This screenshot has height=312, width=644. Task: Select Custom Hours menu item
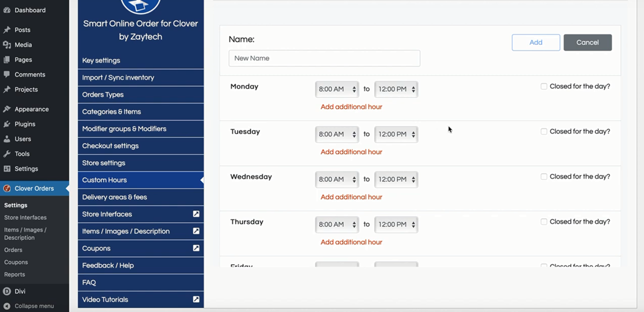141,180
